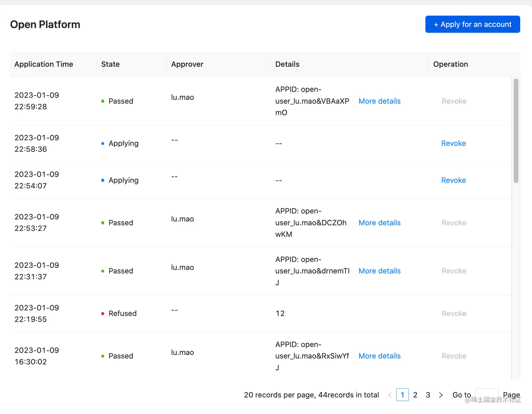Click the Operation column header

pos(450,64)
